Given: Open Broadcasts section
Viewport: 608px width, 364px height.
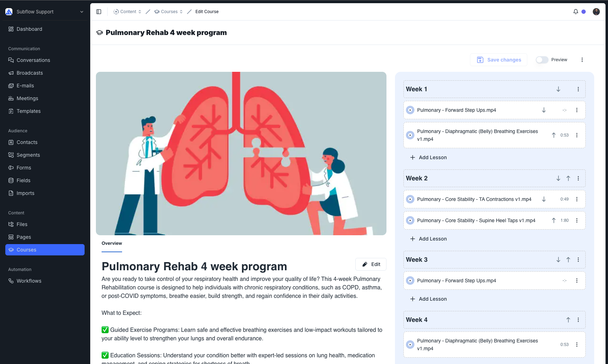Looking at the screenshot, I should click(45, 73).
